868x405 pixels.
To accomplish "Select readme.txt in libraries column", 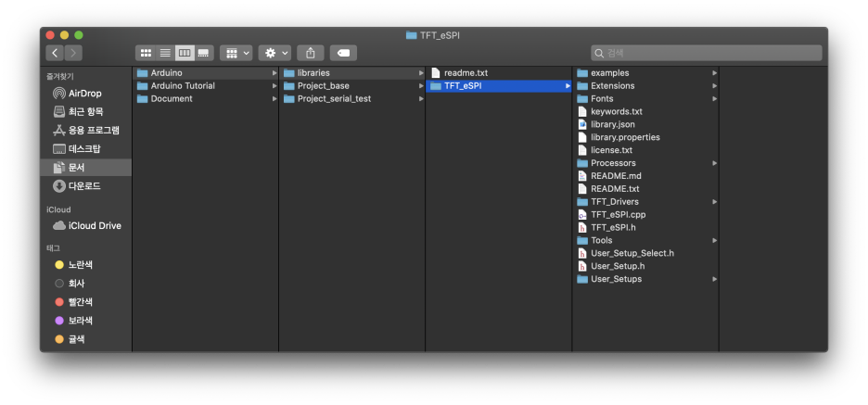I will click(x=499, y=73).
